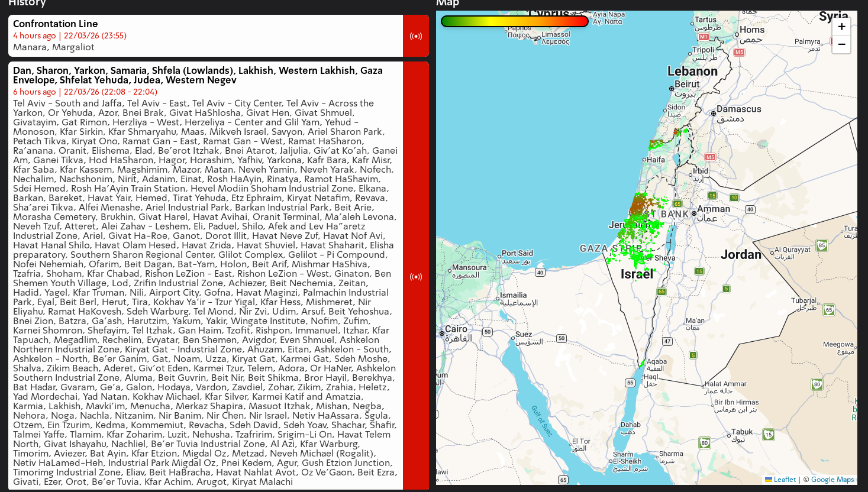The width and height of the screenshot is (868, 492).
Task: Click the route 47 shield on the map
Action: pos(667,341)
